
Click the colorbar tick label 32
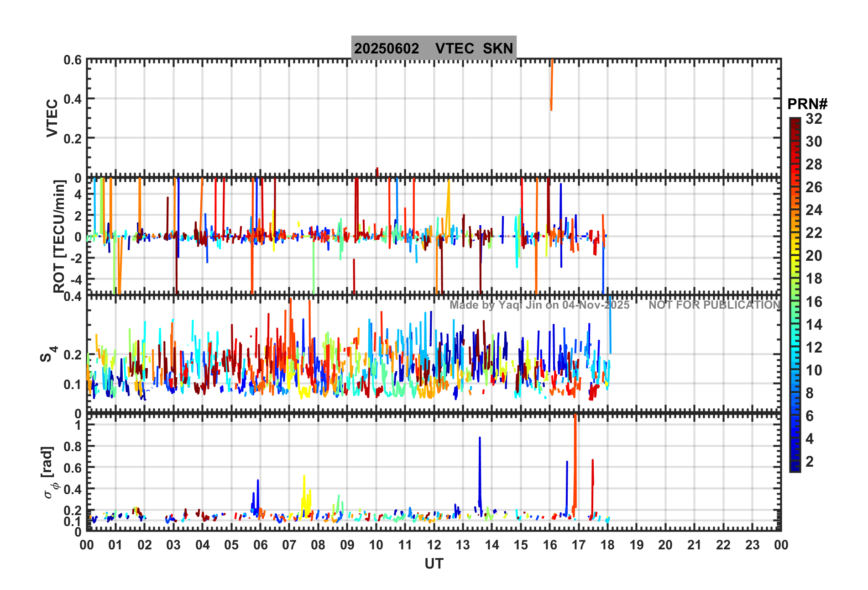814,119
